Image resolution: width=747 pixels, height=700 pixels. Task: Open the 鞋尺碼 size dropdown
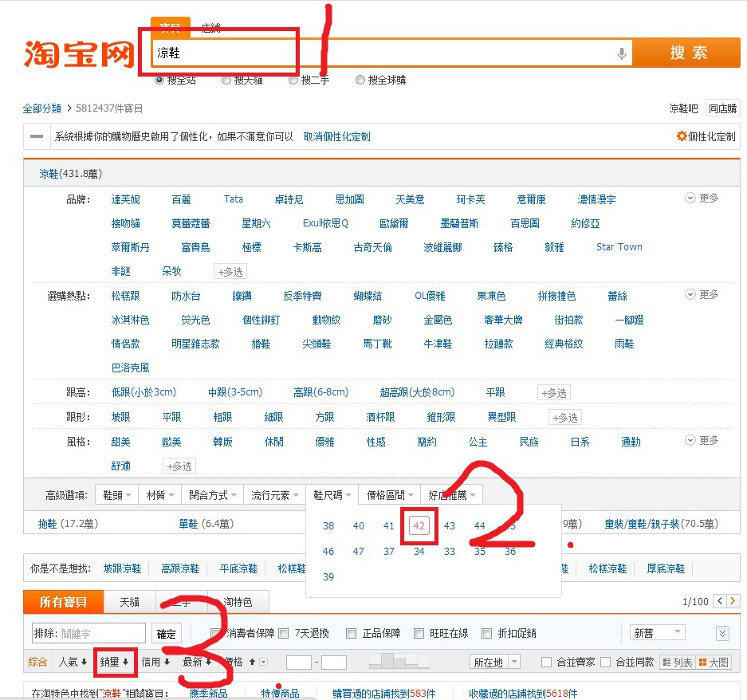point(332,495)
